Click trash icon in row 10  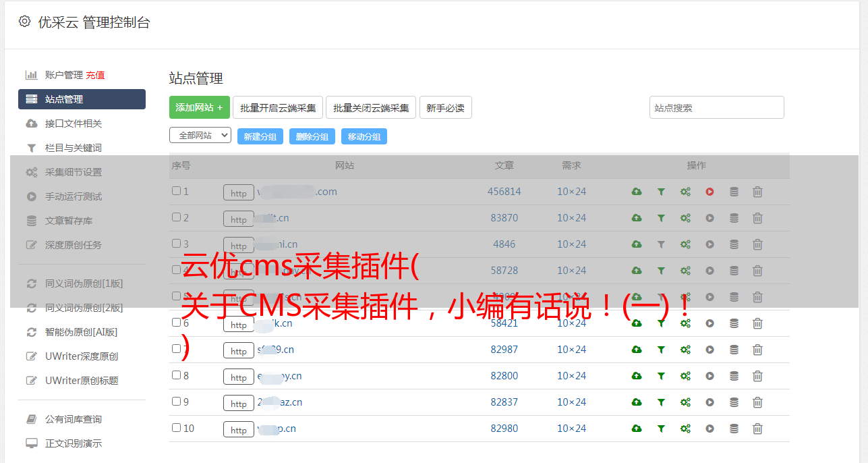[x=757, y=429]
